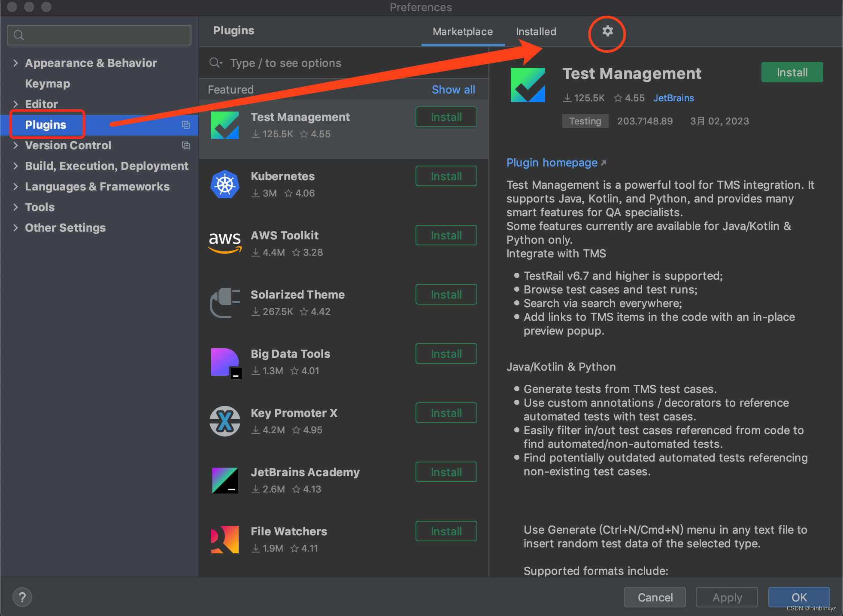Expand the Version Control node

15,145
